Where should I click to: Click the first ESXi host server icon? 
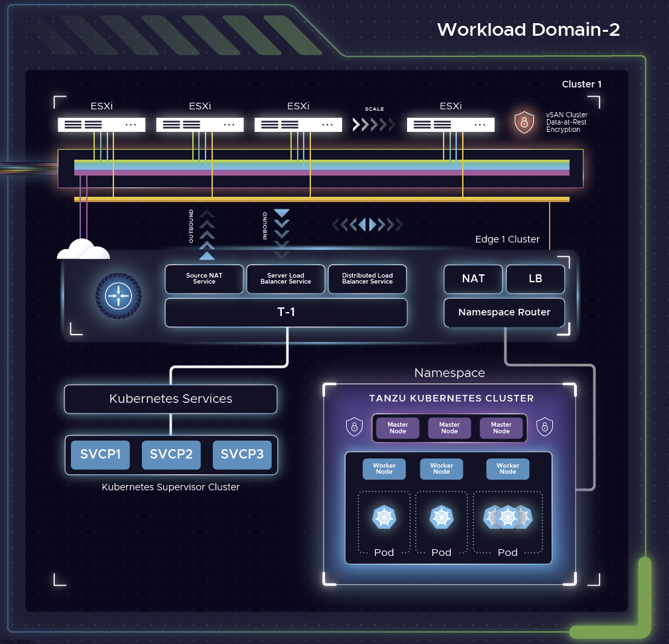click(101, 125)
